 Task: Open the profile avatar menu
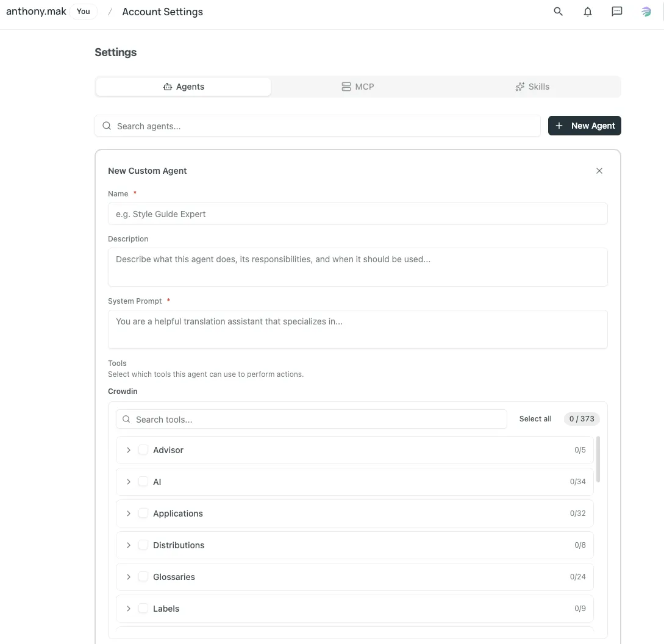646,12
